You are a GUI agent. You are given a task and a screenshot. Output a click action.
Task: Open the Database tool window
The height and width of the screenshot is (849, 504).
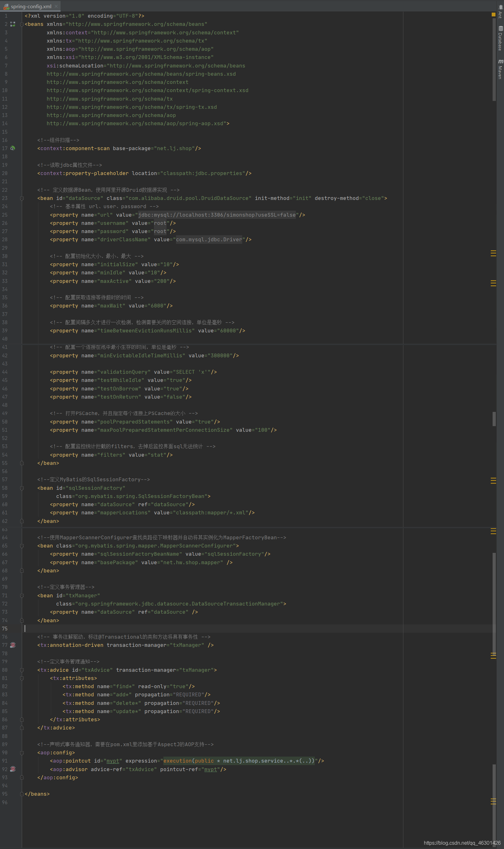tap(500, 39)
